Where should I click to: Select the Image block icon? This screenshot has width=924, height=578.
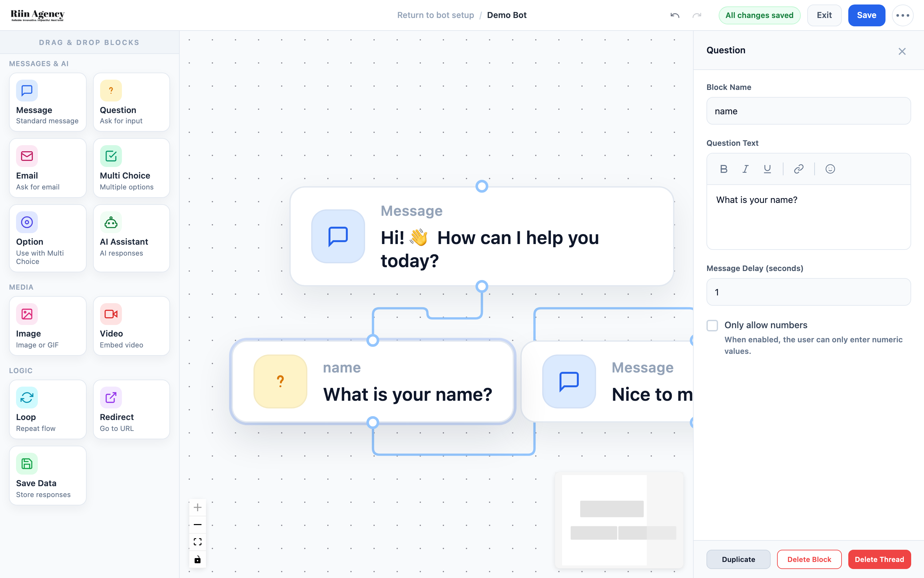(27, 314)
